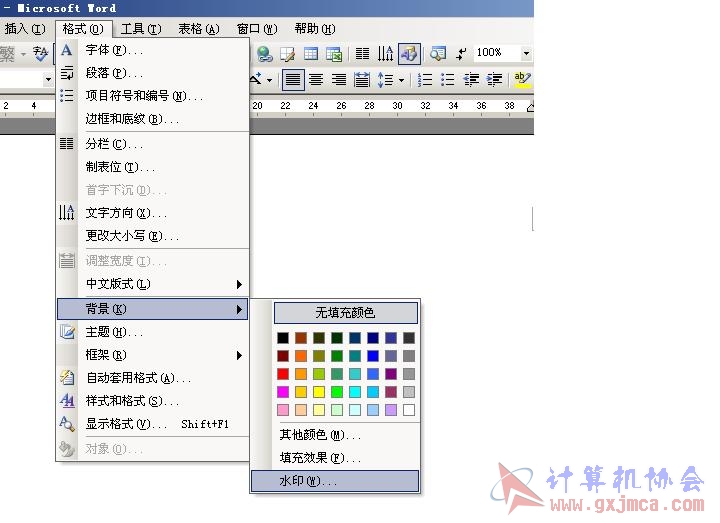Open the dropdown arrow left of ruler
Image resolution: width=720 pixels, height=523 pixels.
pos(48,80)
